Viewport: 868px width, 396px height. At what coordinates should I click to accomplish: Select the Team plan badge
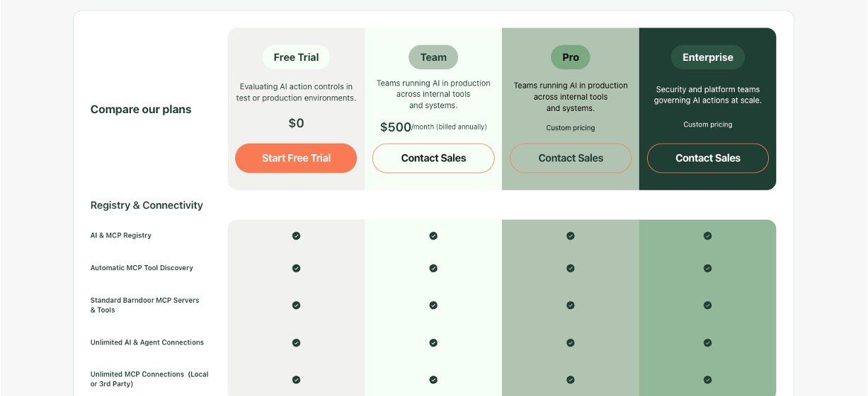pyautogui.click(x=433, y=57)
